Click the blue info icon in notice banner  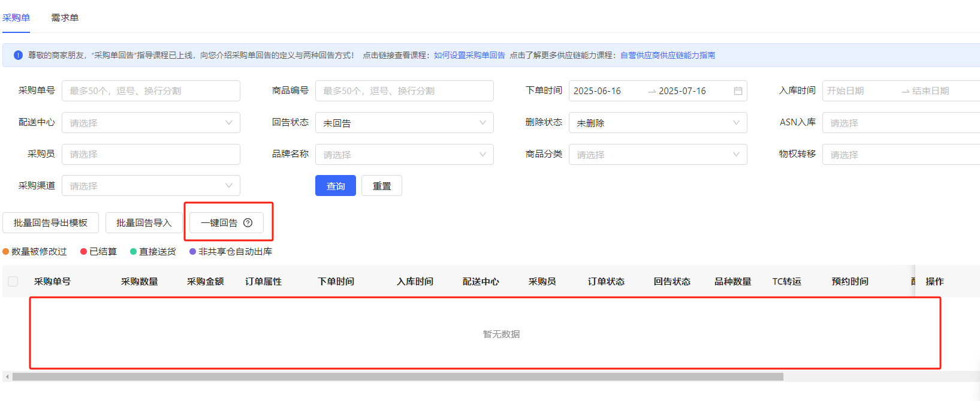pos(18,55)
